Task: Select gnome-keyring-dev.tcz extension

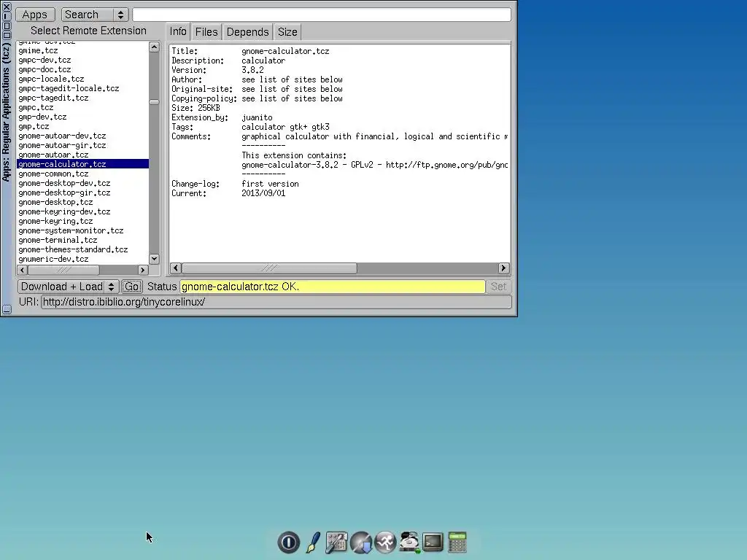Action: click(x=82, y=211)
